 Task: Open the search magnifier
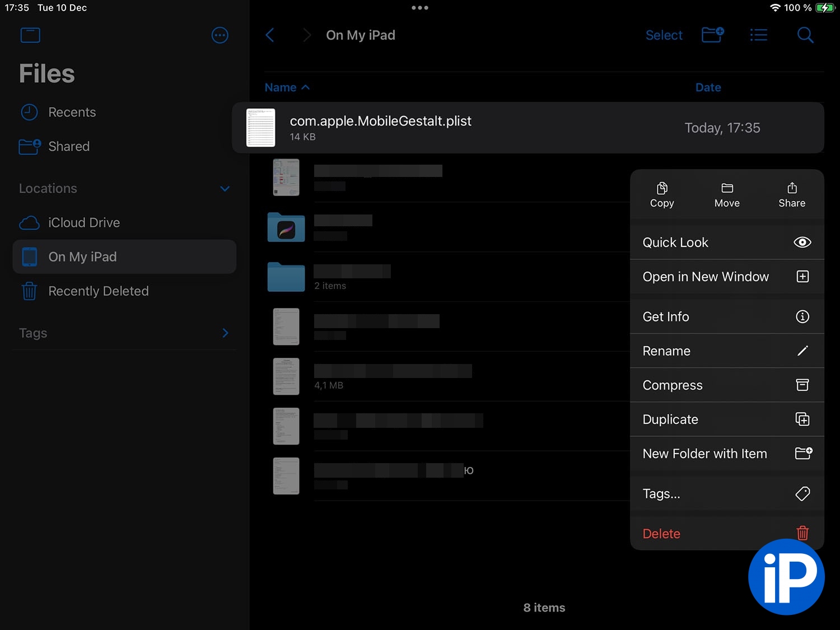[x=805, y=35]
